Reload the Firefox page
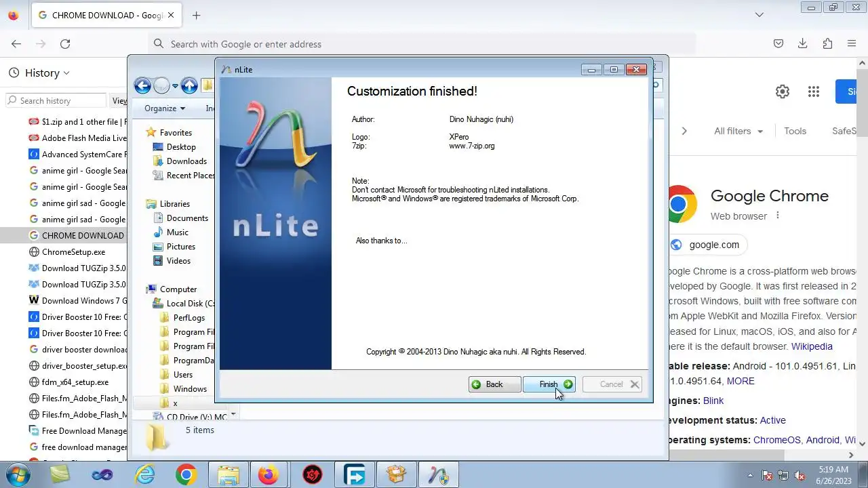 [65, 43]
